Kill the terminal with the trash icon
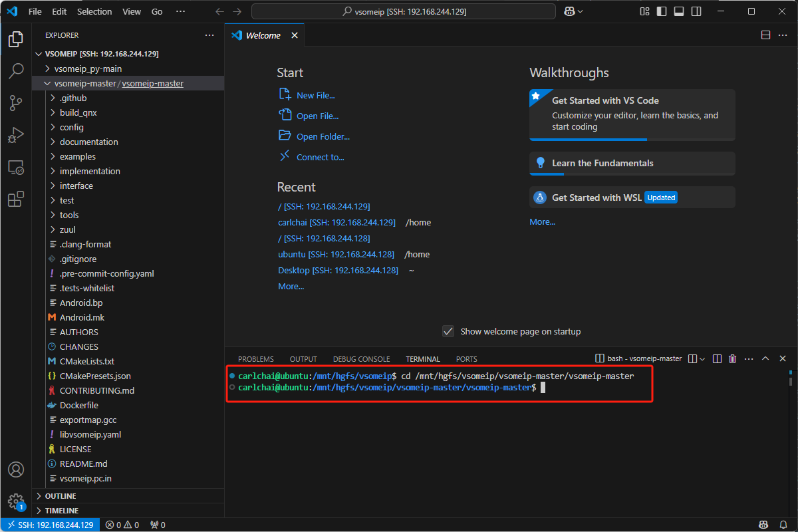798x532 pixels. point(733,358)
